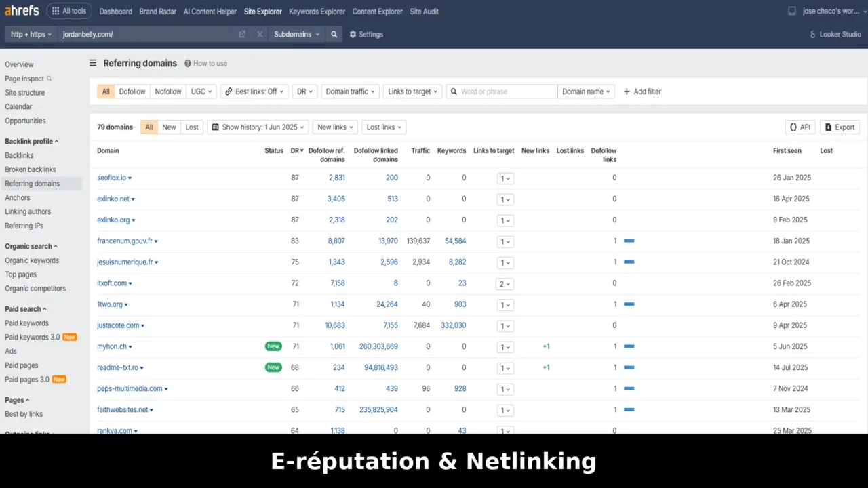Open Anchors in sidebar

(x=18, y=197)
